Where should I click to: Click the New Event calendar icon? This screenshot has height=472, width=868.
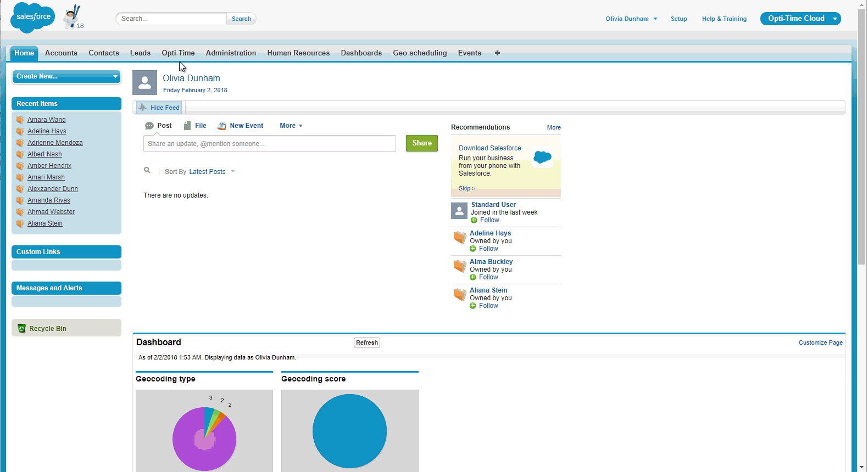222,126
